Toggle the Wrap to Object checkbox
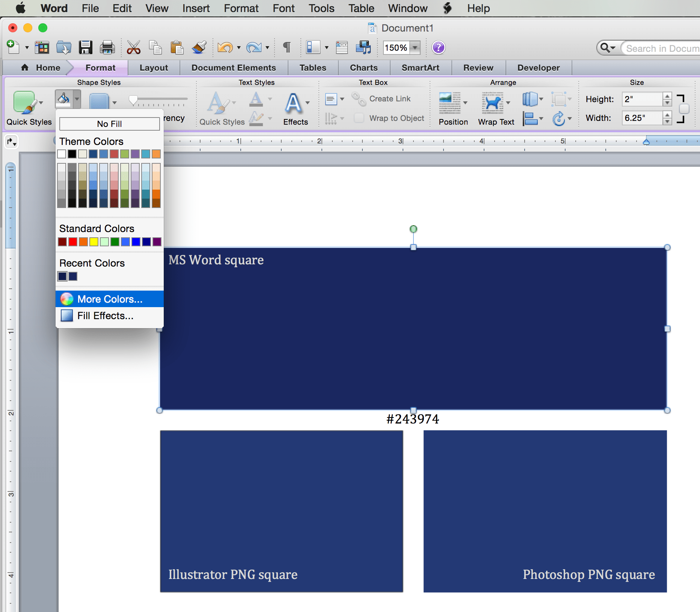The height and width of the screenshot is (612, 700). pos(359,118)
